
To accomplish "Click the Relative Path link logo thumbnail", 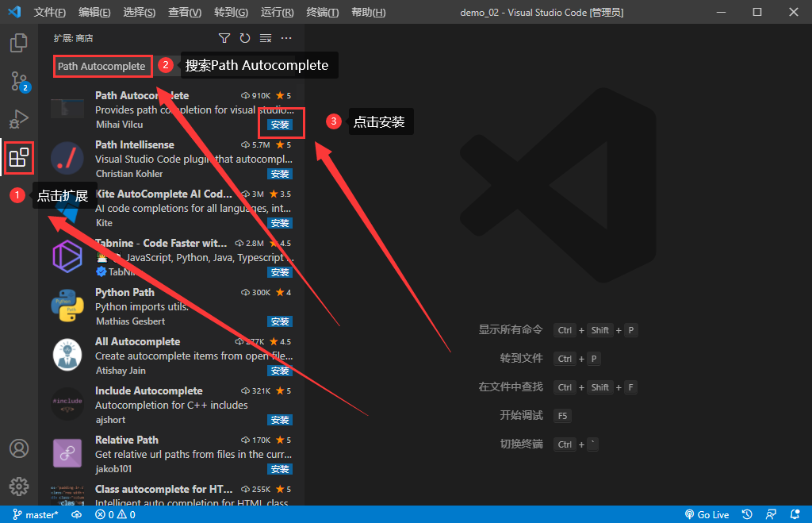I will click(x=67, y=453).
